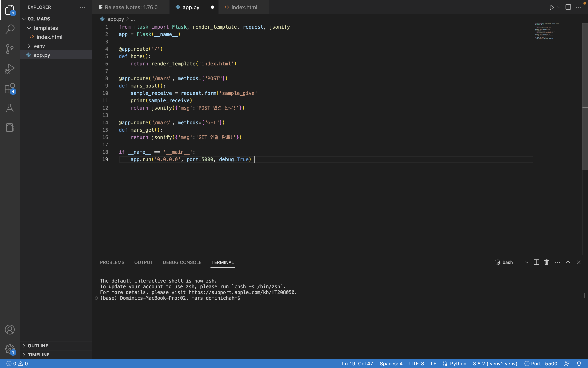Viewport: 588px width, 368px height.
Task: Kill terminal with trash icon
Action: (547, 262)
